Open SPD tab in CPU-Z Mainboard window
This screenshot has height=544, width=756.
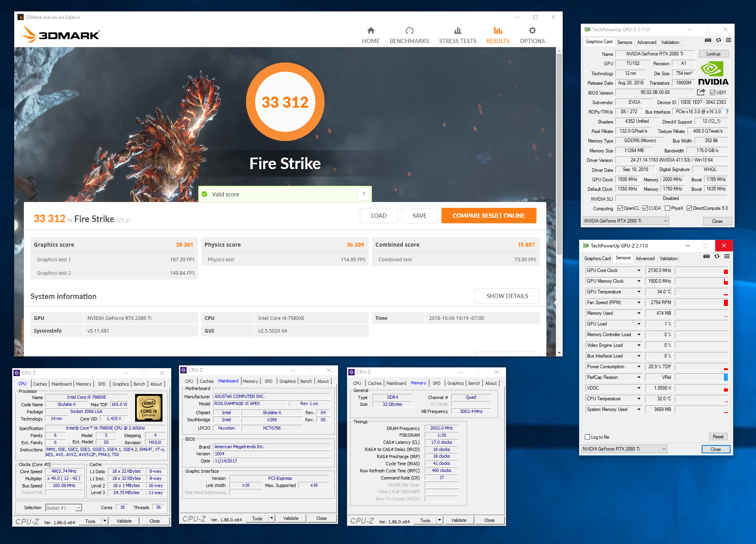click(x=269, y=381)
